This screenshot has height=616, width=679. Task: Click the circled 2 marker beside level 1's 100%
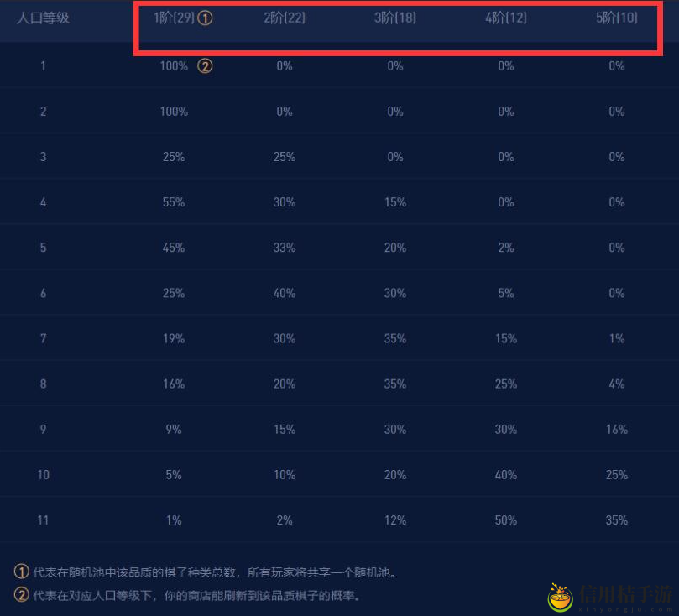(x=205, y=66)
